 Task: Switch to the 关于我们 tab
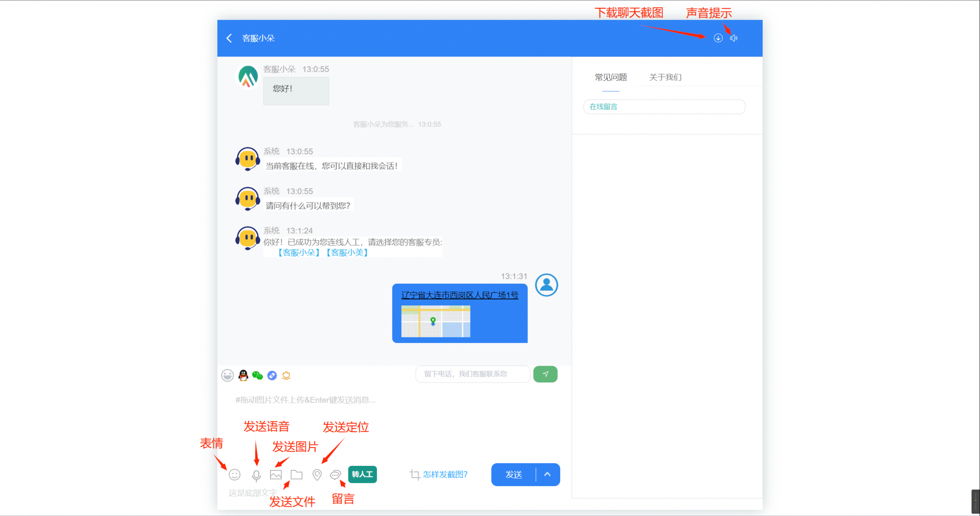[x=665, y=77]
